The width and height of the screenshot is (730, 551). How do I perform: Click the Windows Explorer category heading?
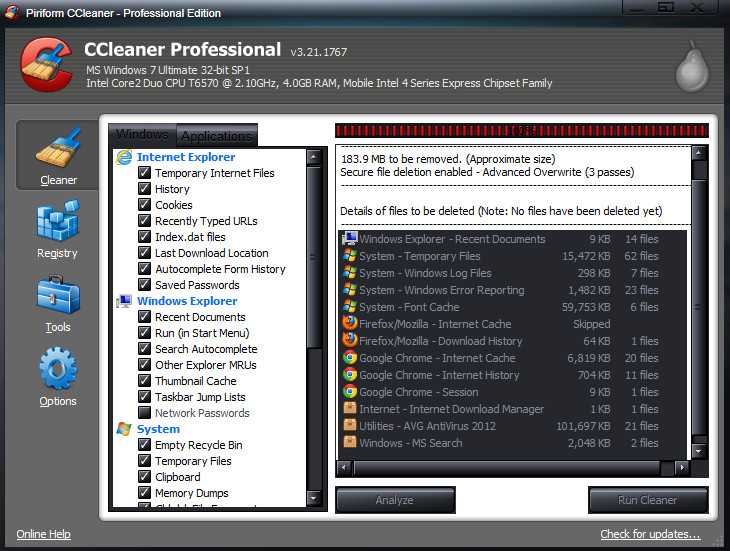[x=187, y=301]
